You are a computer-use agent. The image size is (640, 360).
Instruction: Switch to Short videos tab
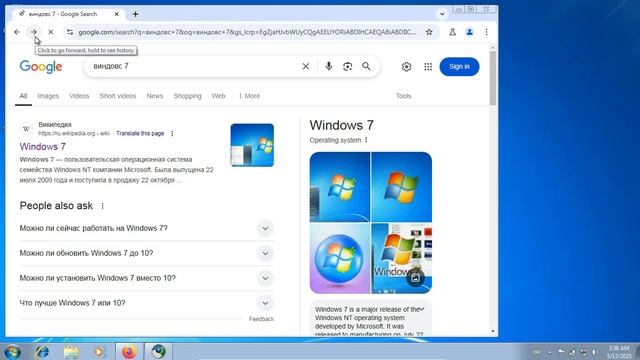click(118, 96)
